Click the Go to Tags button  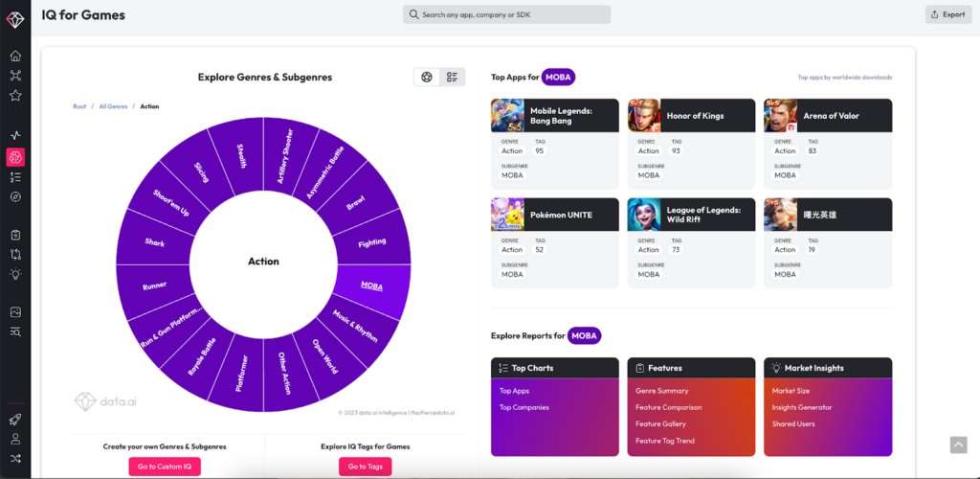[x=365, y=467]
